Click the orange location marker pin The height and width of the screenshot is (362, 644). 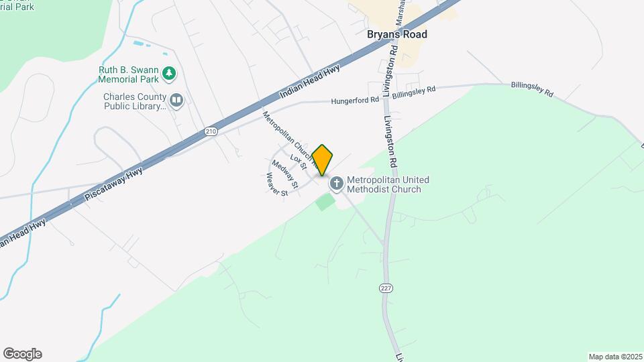(x=322, y=160)
